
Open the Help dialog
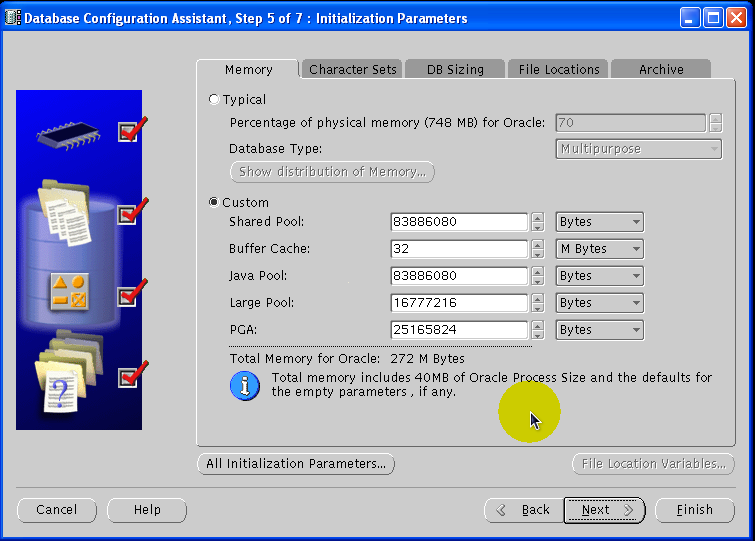pyautogui.click(x=147, y=510)
